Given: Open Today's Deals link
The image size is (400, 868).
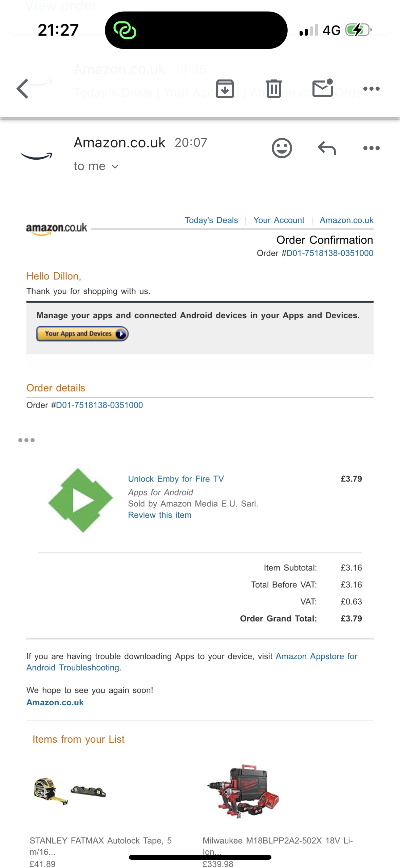Looking at the screenshot, I should [x=211, y=220].
